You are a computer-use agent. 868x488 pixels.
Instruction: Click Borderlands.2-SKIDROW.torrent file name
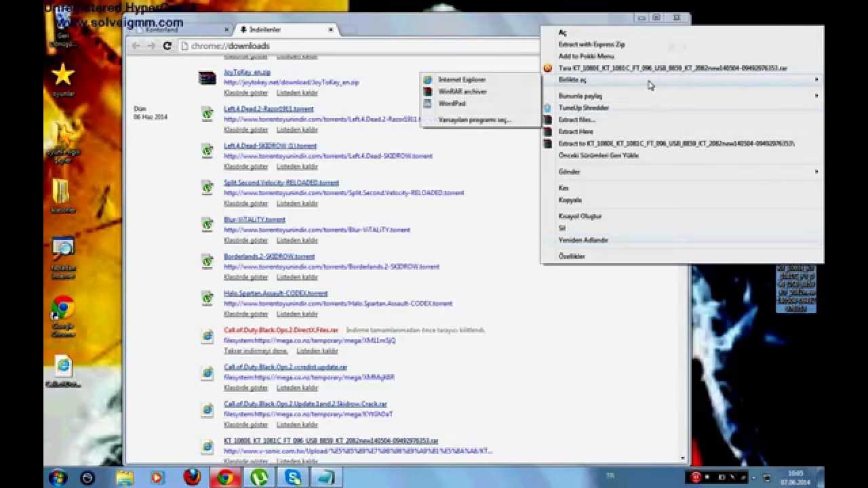[x=269, y=257]
